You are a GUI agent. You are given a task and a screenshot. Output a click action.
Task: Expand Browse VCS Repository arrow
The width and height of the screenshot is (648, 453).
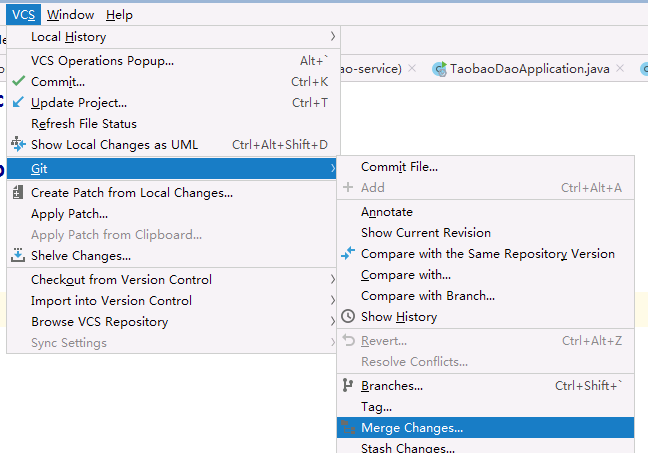(332, 321)
